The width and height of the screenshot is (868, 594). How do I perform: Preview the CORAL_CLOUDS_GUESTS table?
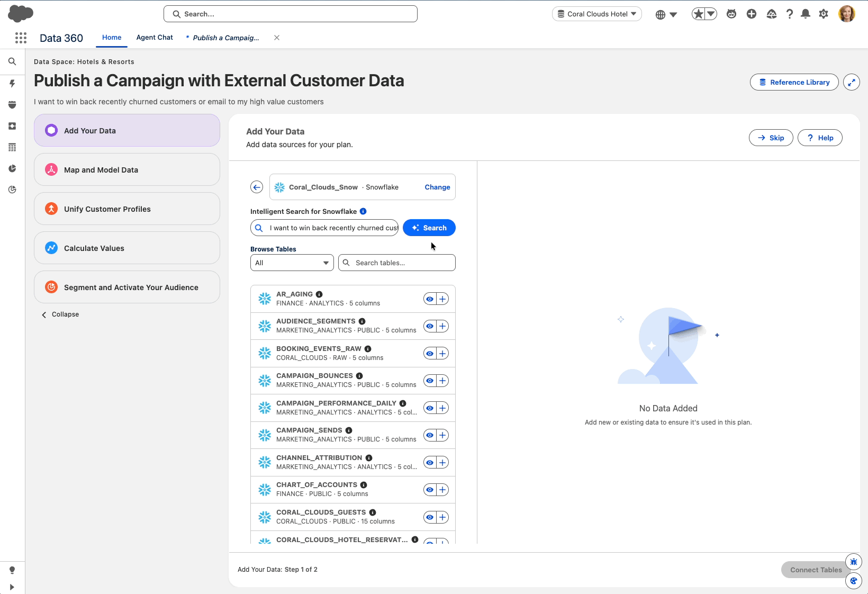pos(430,517)
